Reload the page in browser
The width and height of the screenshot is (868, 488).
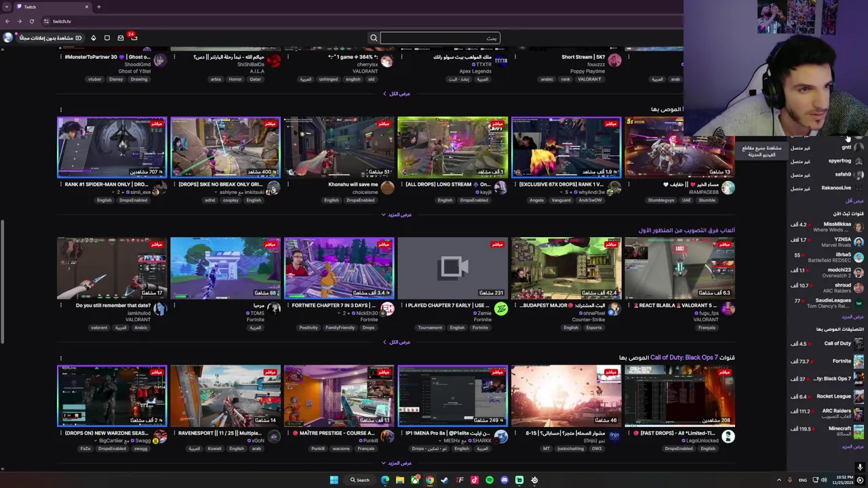(x=31, y=22)
